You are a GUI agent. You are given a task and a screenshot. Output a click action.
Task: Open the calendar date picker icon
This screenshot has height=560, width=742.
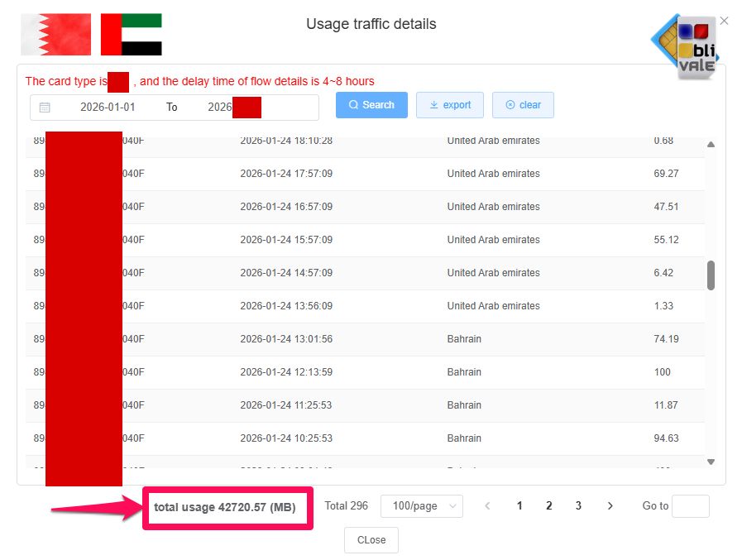point(44,108)
